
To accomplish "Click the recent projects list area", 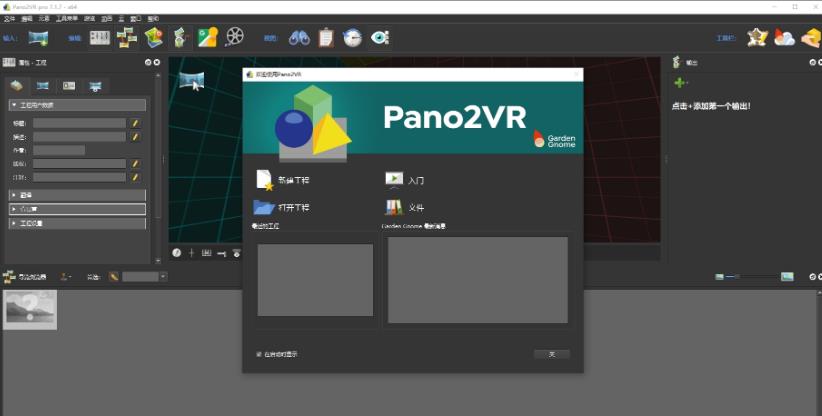I will coord(315,280).
